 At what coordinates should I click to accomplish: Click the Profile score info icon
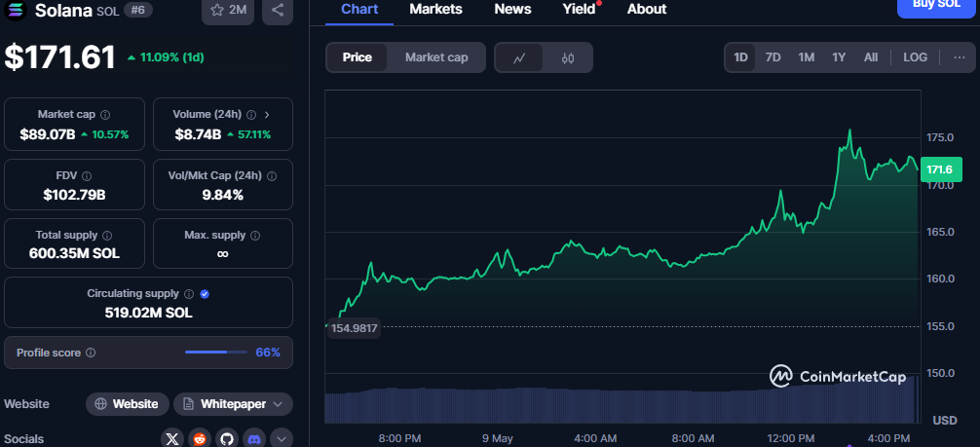pos(91,354)
